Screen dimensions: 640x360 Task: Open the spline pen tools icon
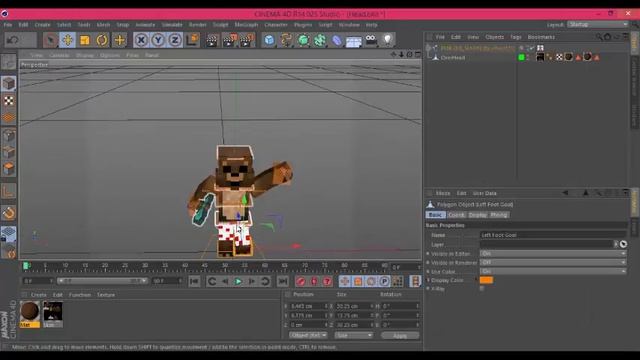286,40
